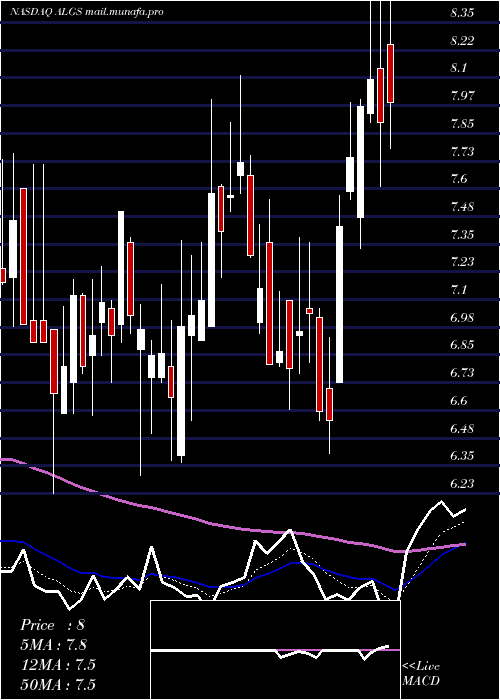This screenshot has width=500, height=700.
Task: Click the 7.73 price axis label
Action: click(462, 151)
